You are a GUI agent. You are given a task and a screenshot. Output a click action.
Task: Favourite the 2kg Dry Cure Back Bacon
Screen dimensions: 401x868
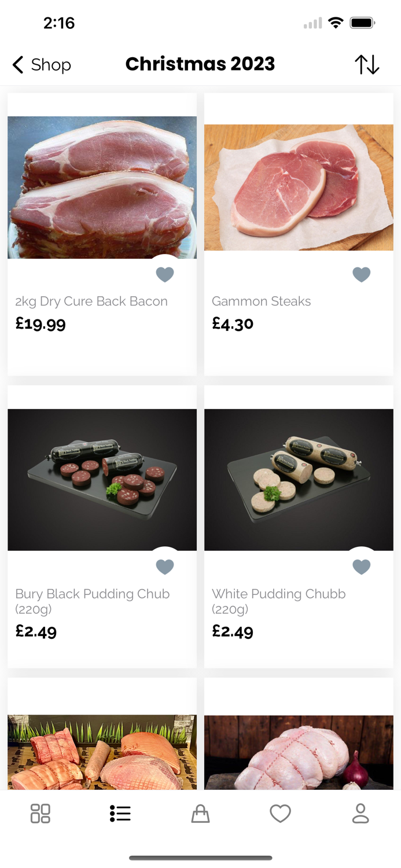165,274
